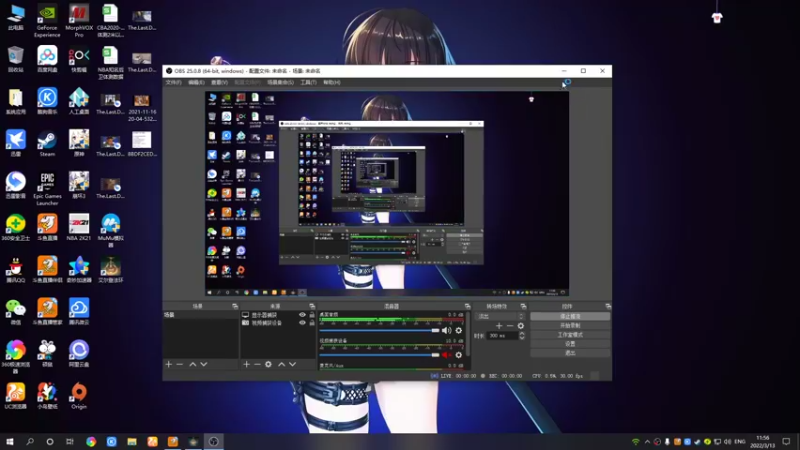Adjust desktop audio volume slider

coord(380,331)
